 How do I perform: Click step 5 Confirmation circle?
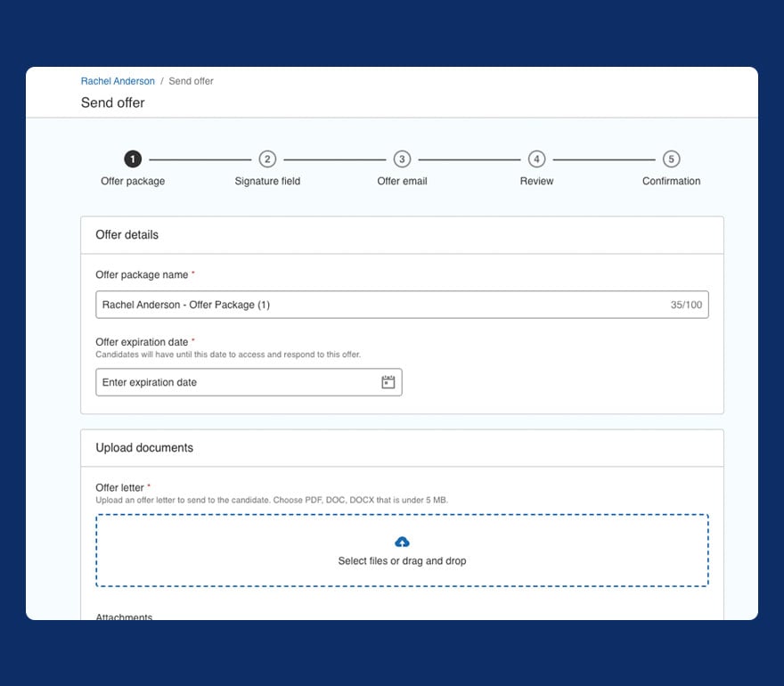pos(671,159)
